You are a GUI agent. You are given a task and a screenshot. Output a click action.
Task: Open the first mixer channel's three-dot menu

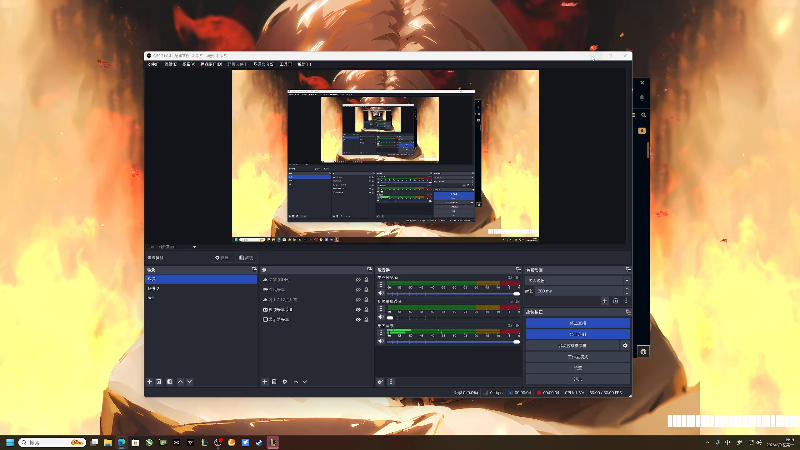click(381, 285)
